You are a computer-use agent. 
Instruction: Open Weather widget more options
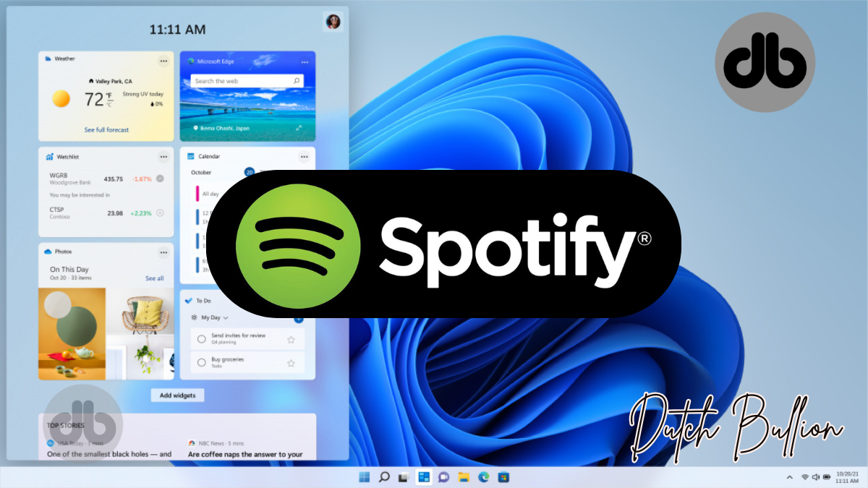click(x=164, y=61)
